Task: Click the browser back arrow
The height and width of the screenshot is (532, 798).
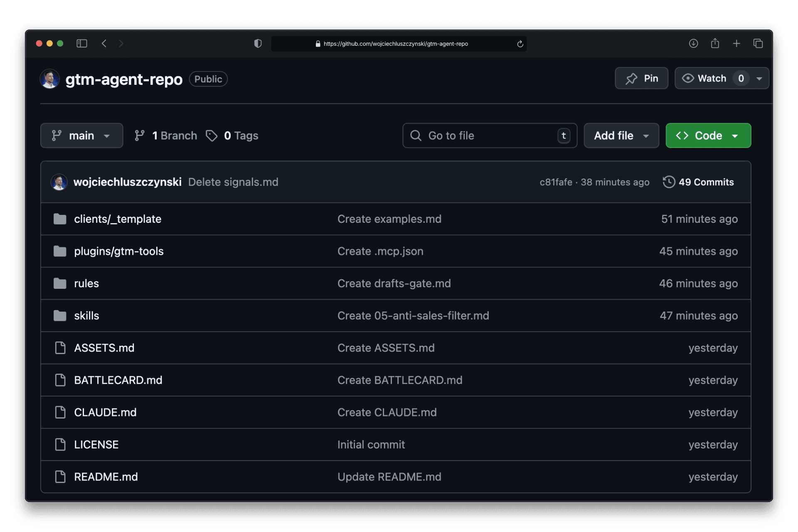Action: pyautogui.click(x=104, y=43)
